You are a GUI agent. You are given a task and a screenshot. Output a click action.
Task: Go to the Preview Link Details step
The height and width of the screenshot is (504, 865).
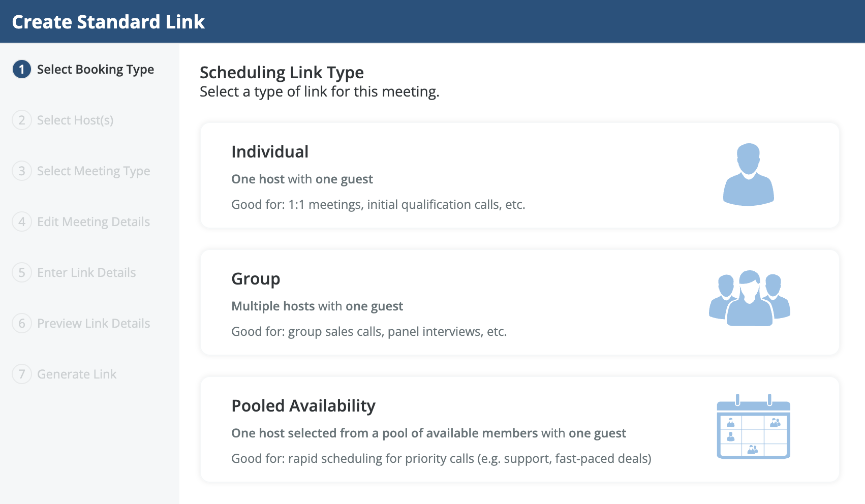coord(94,324)
